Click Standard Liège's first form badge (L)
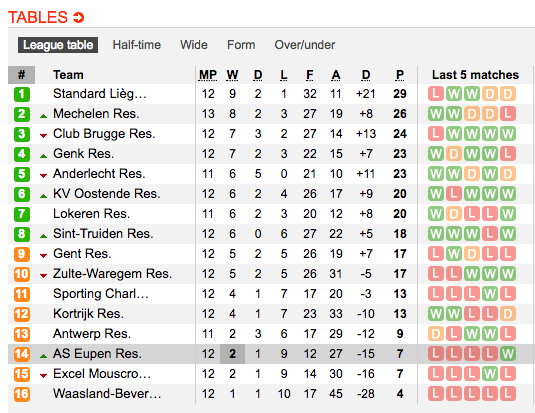 point(436,94)
